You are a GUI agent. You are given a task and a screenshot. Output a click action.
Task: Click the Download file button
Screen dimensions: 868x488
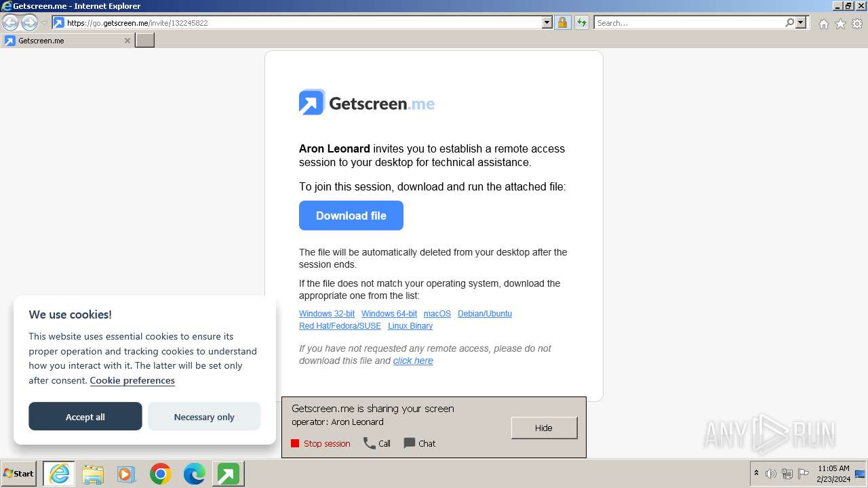click(x=351, y=216)
